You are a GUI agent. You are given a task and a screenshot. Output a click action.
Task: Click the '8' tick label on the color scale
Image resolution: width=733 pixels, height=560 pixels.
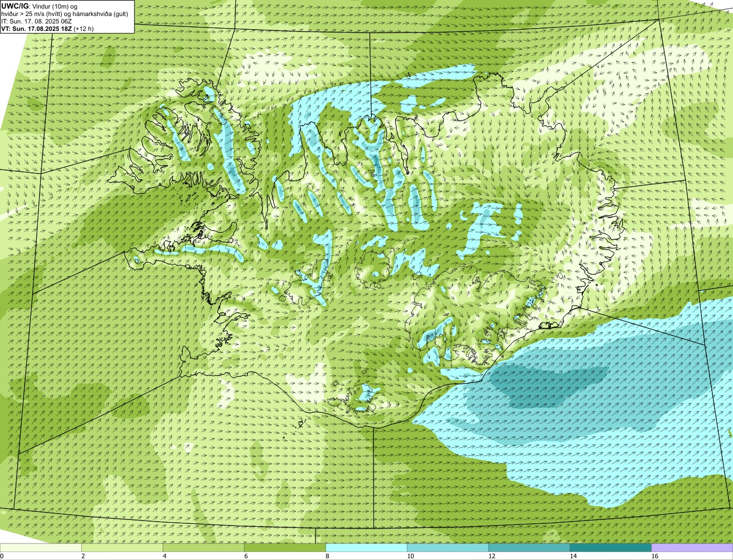coord(327,556)
